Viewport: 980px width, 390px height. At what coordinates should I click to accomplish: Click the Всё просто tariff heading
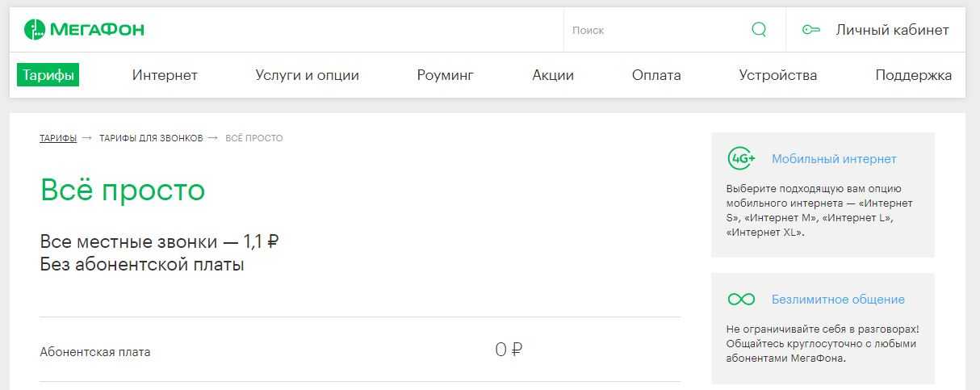point(123,191)
